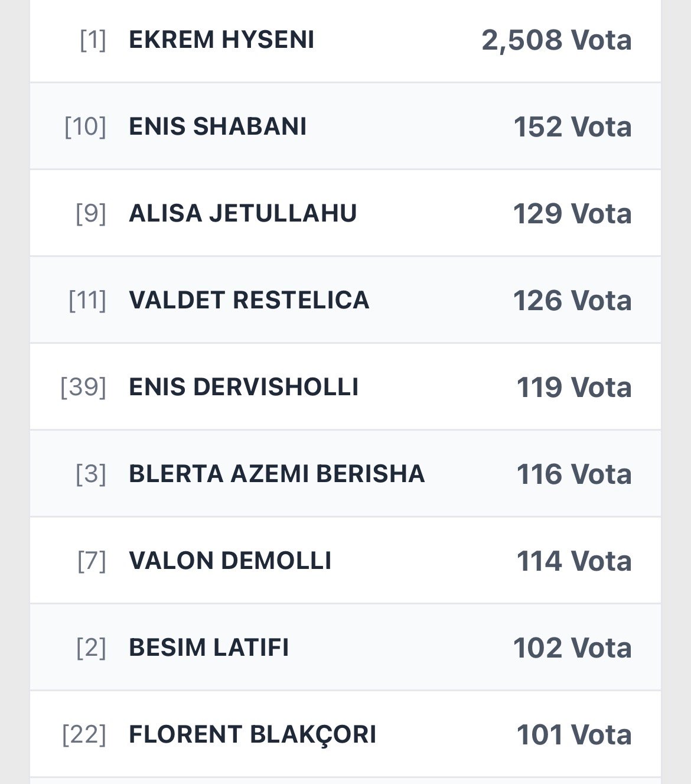Tap the 116 Vota figure
The width and height of the screenshot is (691, 784).
[573, 474]
